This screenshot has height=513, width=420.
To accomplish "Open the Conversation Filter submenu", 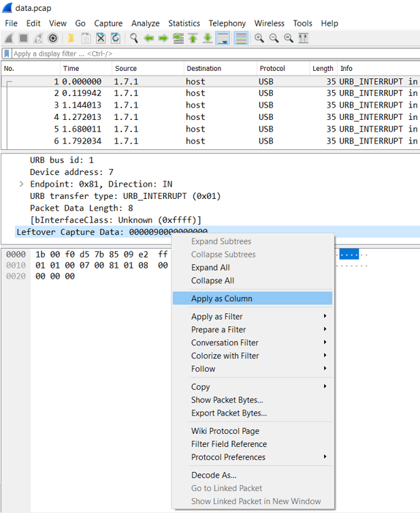I will click(253, 343).
